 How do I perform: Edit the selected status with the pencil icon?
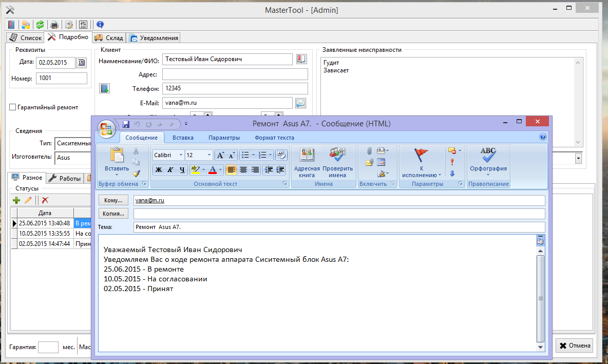pyautogui.click(x=28, y=200)
